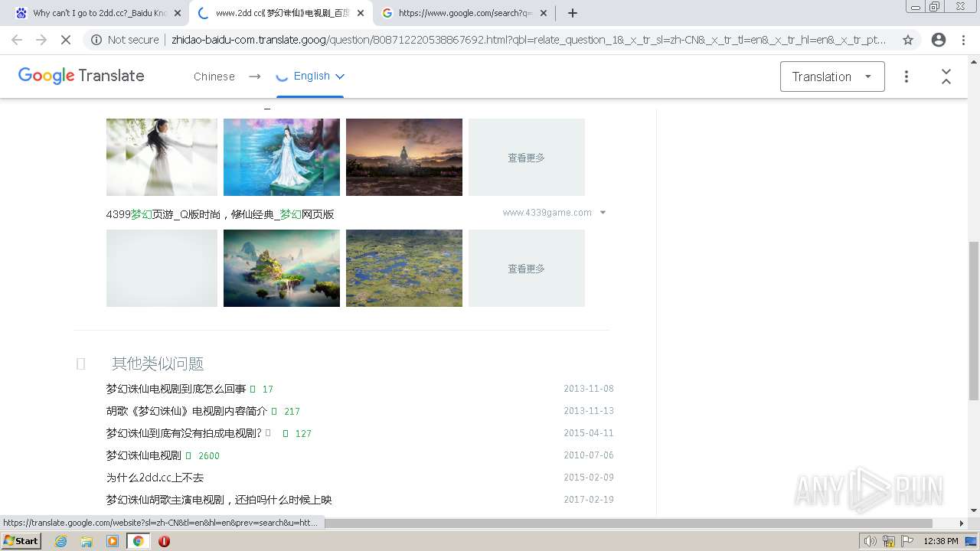This screenshot has width=980, height=551.
Task: Click the horizontal scrollbar right arrow
Action: 962,523
